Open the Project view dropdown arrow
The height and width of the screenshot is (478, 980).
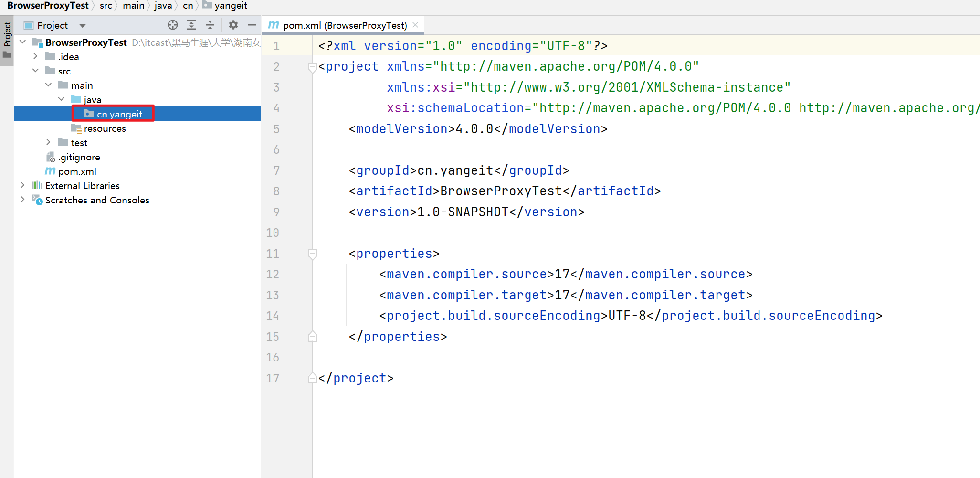point(83,26)
